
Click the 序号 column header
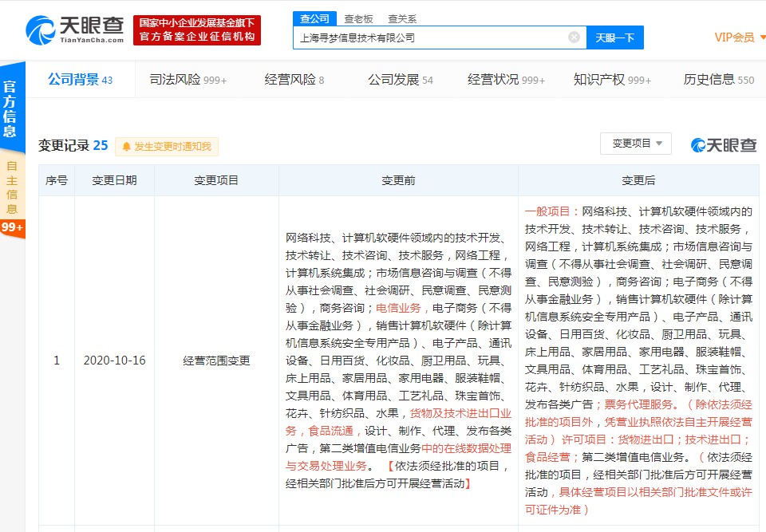click(57, 181)
